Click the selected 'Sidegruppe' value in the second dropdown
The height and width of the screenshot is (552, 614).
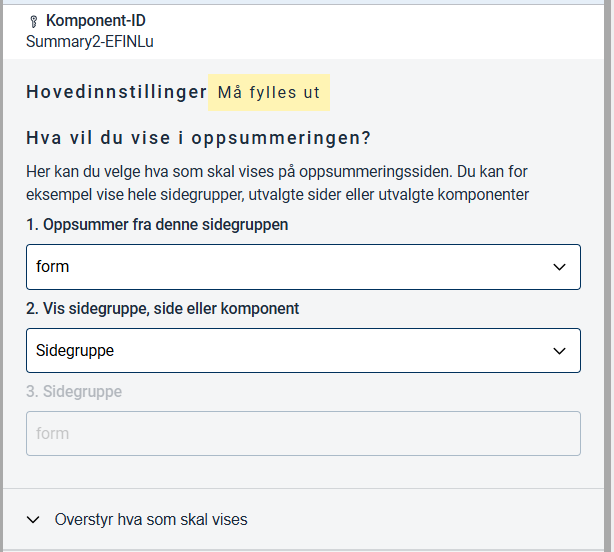[x=75, y=351]
